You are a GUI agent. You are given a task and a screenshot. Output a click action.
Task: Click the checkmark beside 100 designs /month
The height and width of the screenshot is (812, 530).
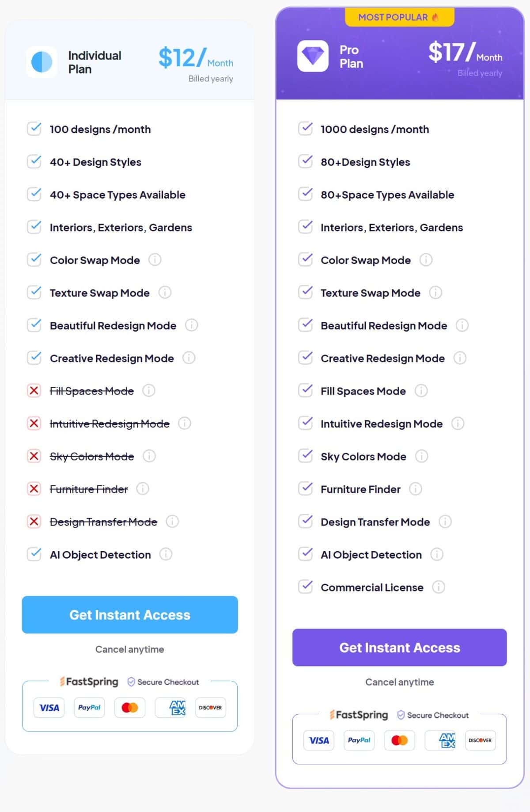click(34, 129)
